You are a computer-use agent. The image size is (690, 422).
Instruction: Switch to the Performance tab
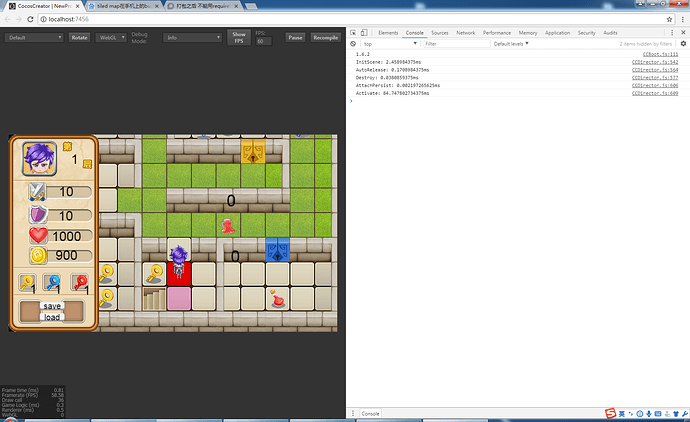coord(497,33)
